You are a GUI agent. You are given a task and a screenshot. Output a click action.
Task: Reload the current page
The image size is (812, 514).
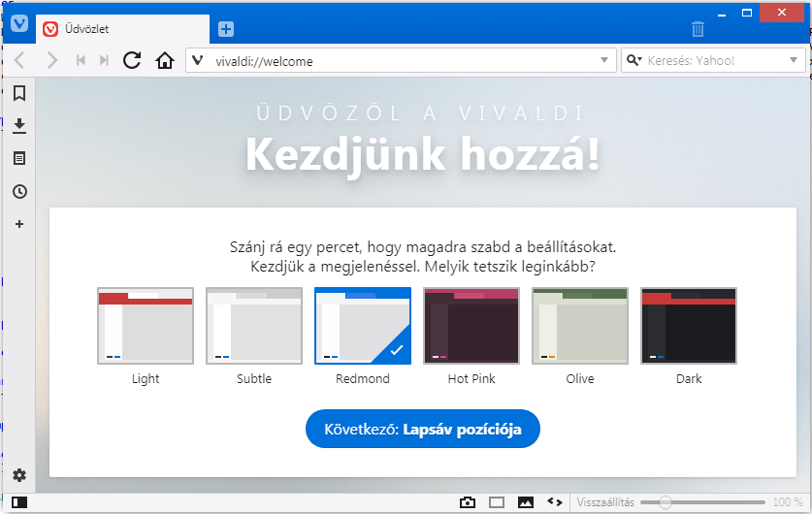[x=132, y=60]
